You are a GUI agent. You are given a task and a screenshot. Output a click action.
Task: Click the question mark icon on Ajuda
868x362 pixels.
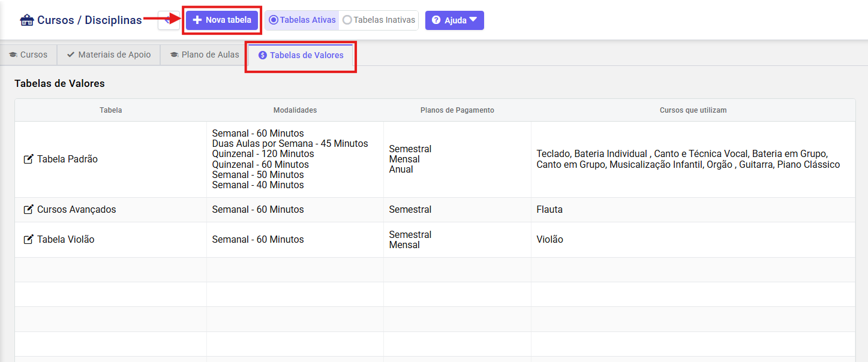click(x=436, y=20)
